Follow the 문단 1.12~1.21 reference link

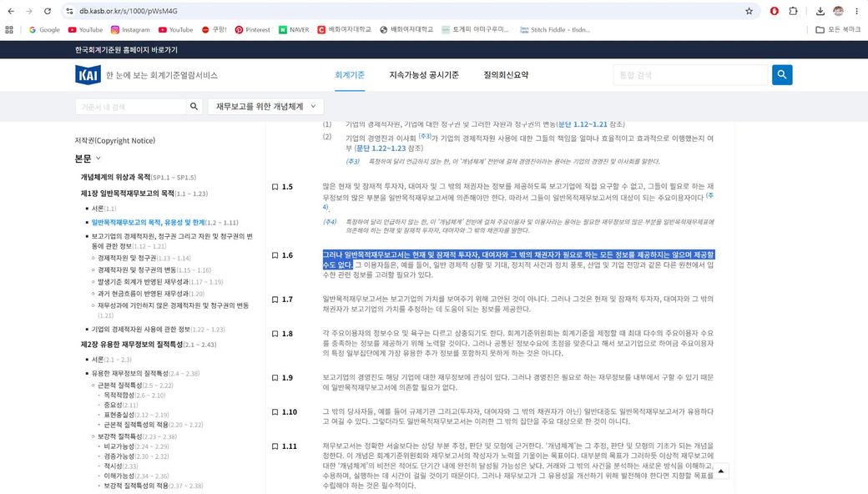(583, 124)
